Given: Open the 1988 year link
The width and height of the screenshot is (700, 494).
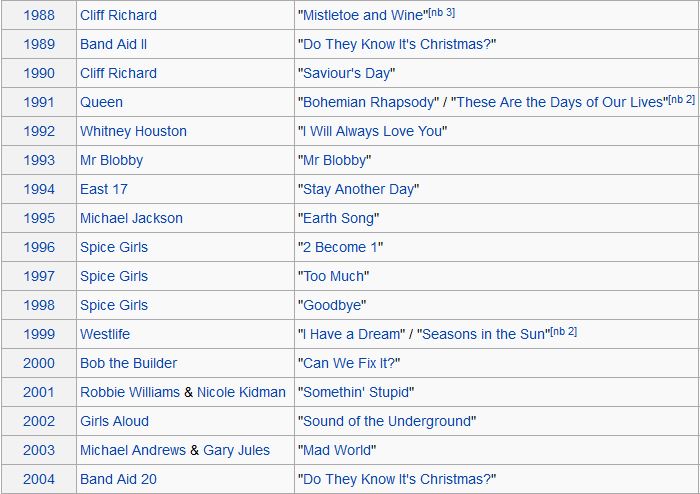Looking at the screenshot, I should pos(39,15).
